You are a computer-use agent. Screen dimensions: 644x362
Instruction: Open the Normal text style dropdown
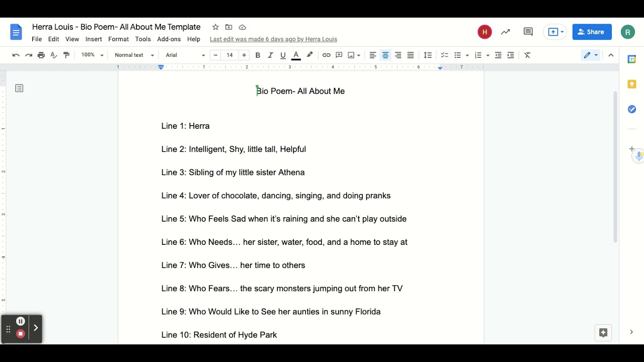[134, 55]
